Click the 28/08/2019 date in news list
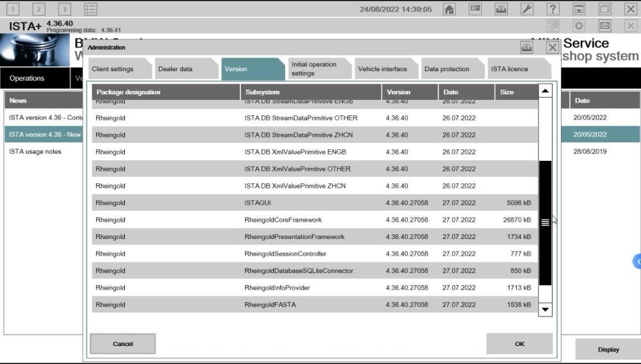The width and height of the screenshot is (641, 364). click(x=590, y=151)
